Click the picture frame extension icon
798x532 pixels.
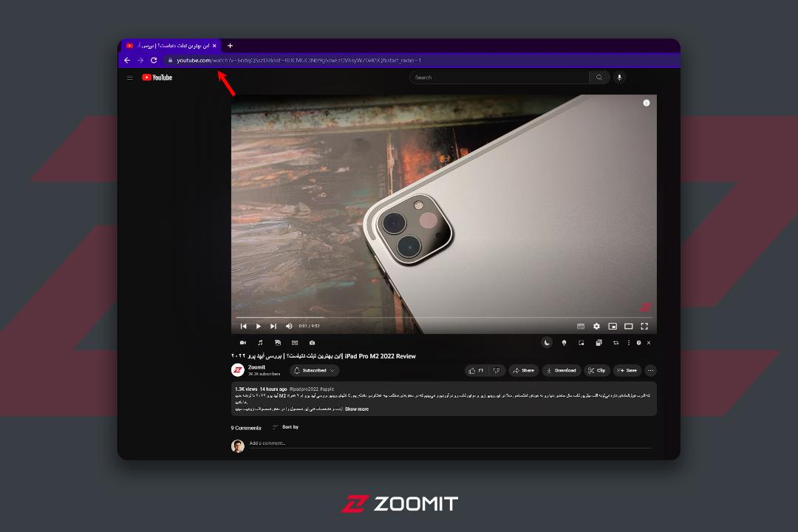pyautogui.click(x=295, y=343)
